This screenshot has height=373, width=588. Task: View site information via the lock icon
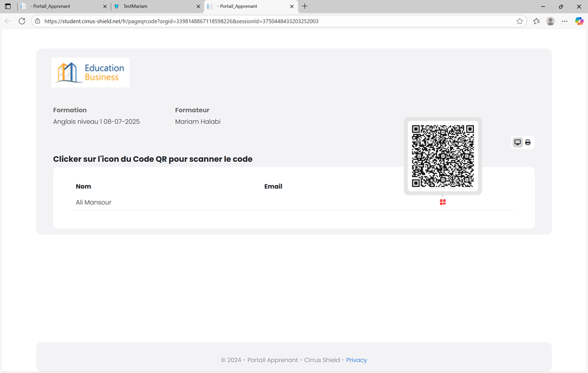[x=37, y=21]
